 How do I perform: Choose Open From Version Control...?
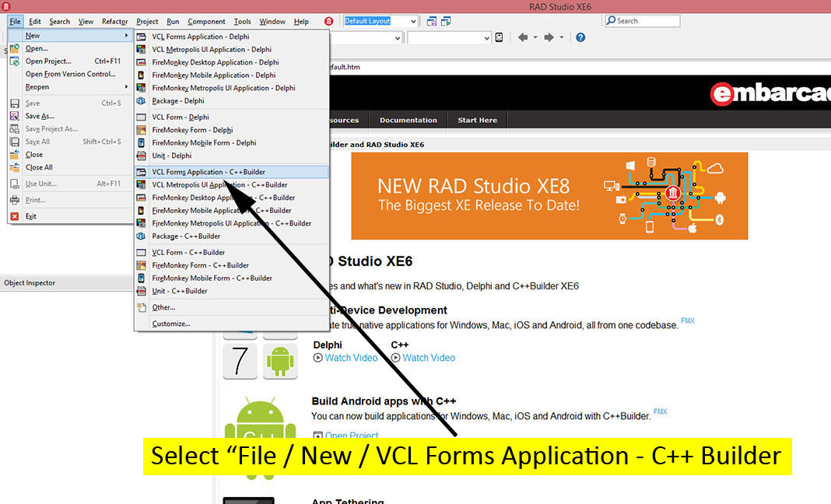pyautogui.click(x=70, y=74)
